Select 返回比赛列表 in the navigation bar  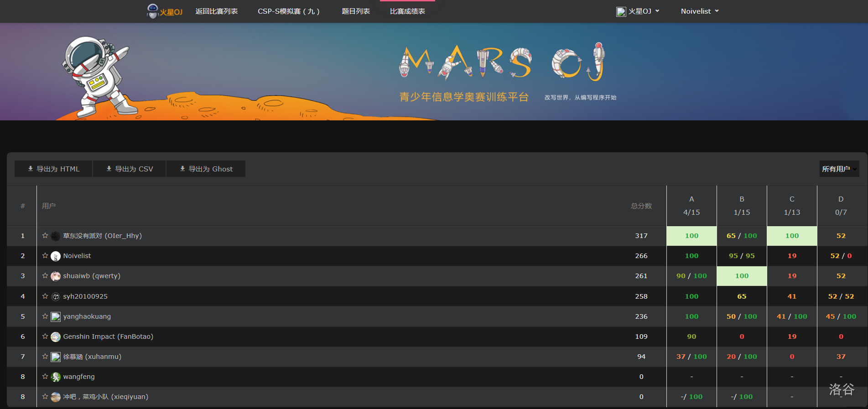[217, 11]
